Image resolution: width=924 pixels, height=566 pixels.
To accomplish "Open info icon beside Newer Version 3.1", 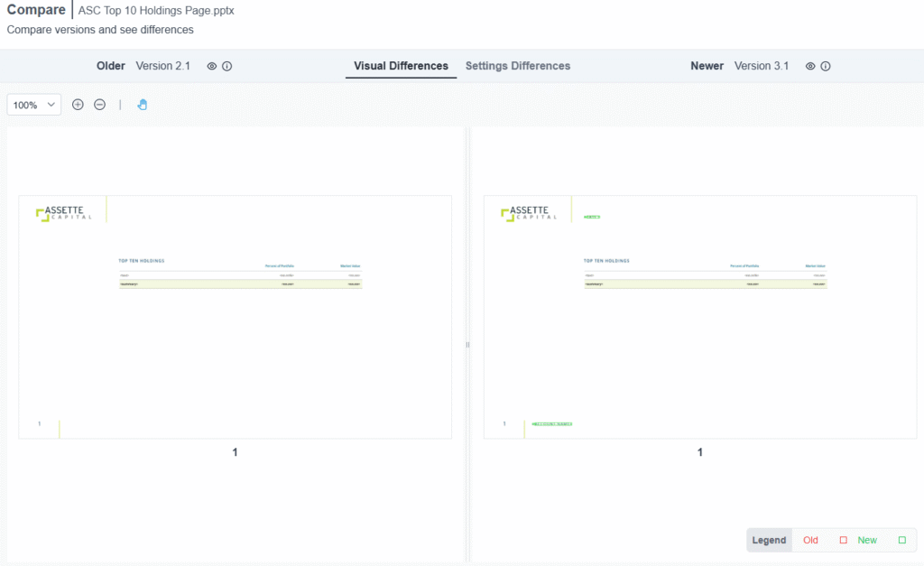I will (x=826, y=66).
